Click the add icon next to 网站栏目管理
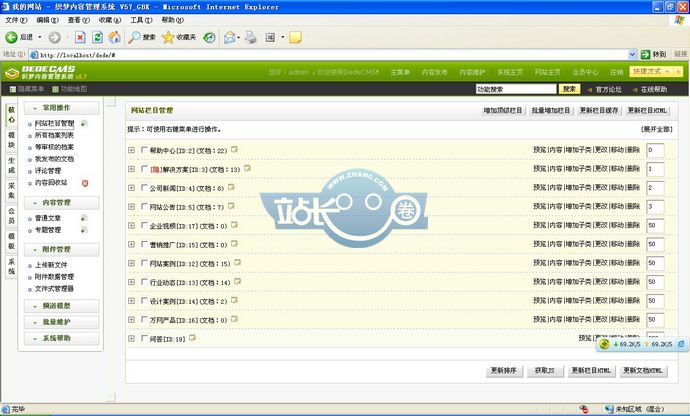Screen dimensions: 690x416 (x=84, y=124)
